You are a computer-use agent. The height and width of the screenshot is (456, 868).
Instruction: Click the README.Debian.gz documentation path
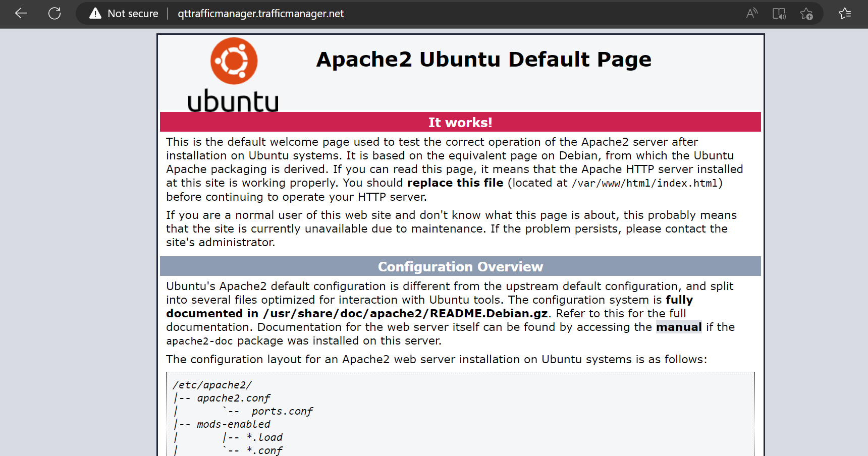[405, 314]
